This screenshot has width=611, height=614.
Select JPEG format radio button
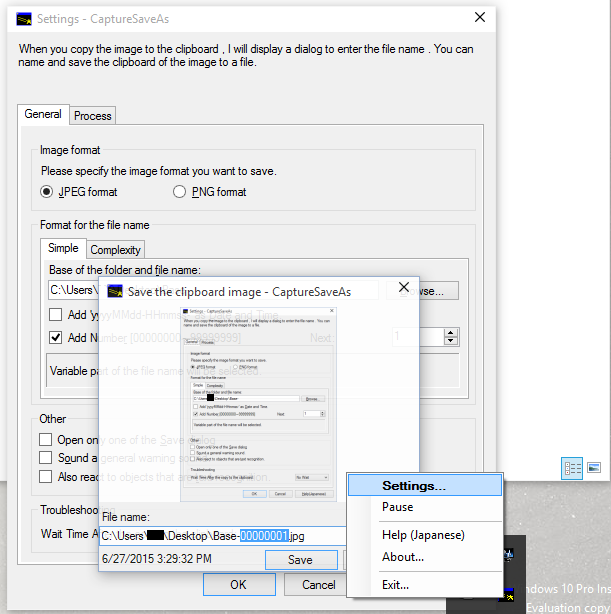click(x=47, y=192)
